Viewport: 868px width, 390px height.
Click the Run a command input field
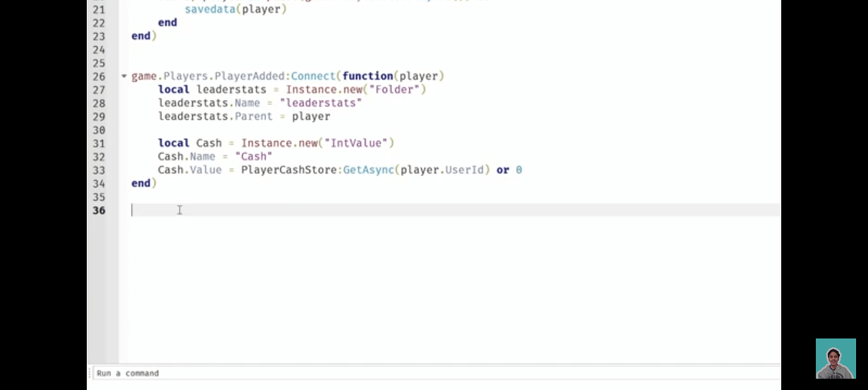(252, 373)
